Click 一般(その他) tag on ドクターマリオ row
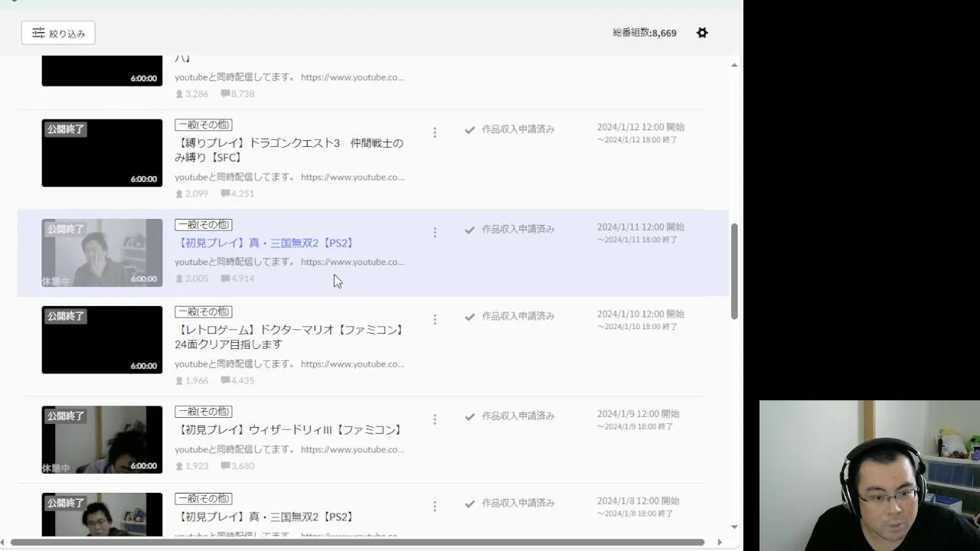980x551 pixels. (203, 311)
